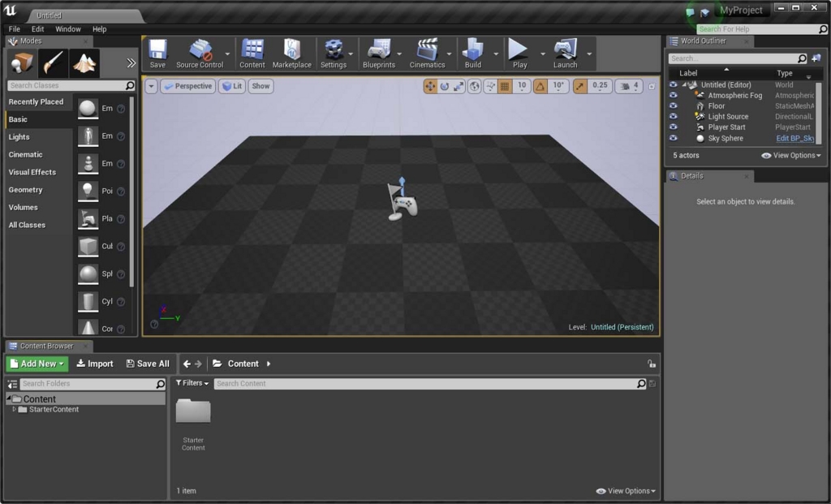Toggle rotation snapping triangle icon
831x504 pixels.
540,86
